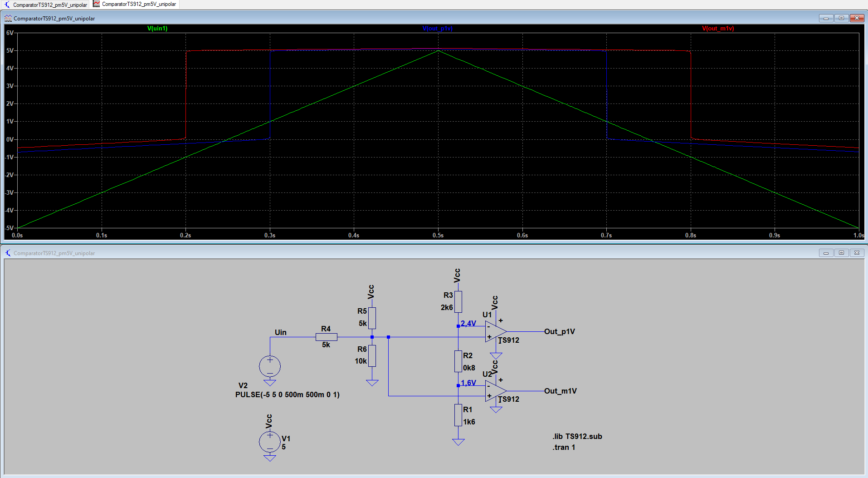Viewport: 868px width, 478px height.
Task: Switch to the schematic tab ComparatorTS912_pm5V_unipolar
Action: [x=45, y=5]
